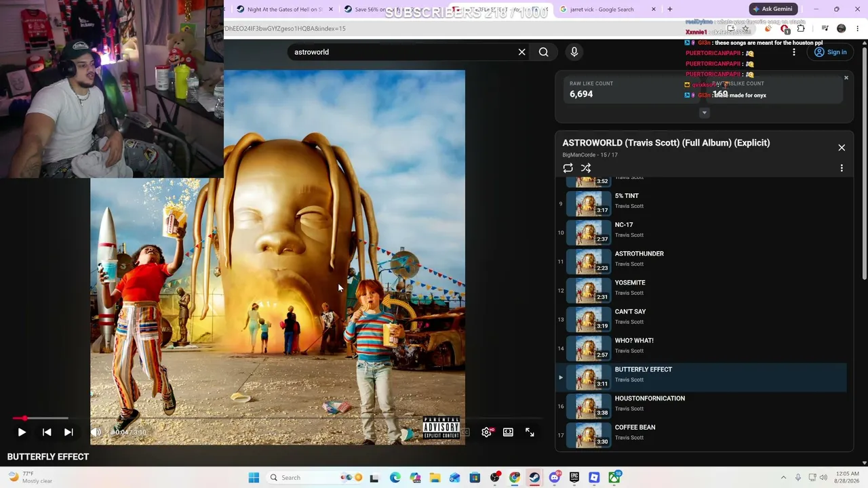Play 5% TINT from the playlist
Viewport: 868px width, 488px height.
[x=701, y=202]
